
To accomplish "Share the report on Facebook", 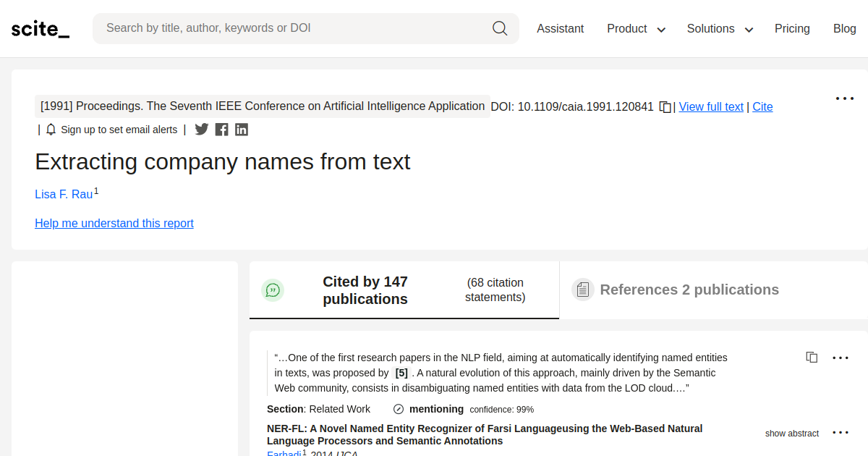I will pos(221,129).
